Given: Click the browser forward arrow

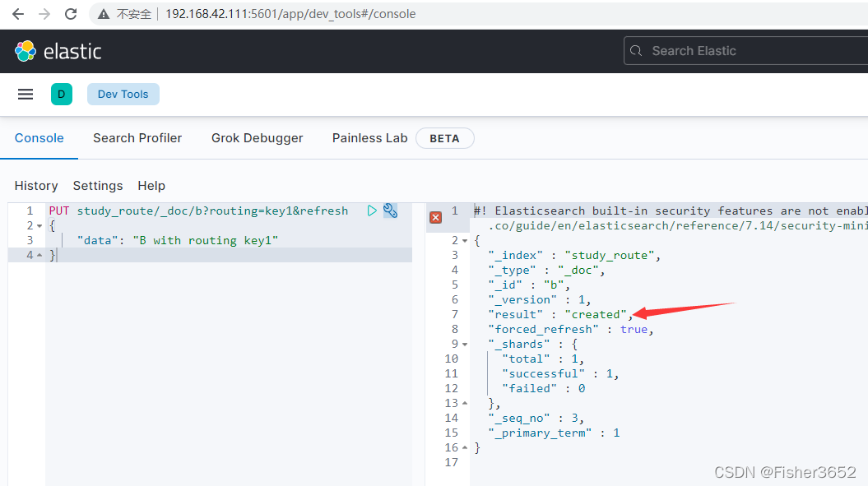Looking at the screenshot, I should (x=44, y=14).
